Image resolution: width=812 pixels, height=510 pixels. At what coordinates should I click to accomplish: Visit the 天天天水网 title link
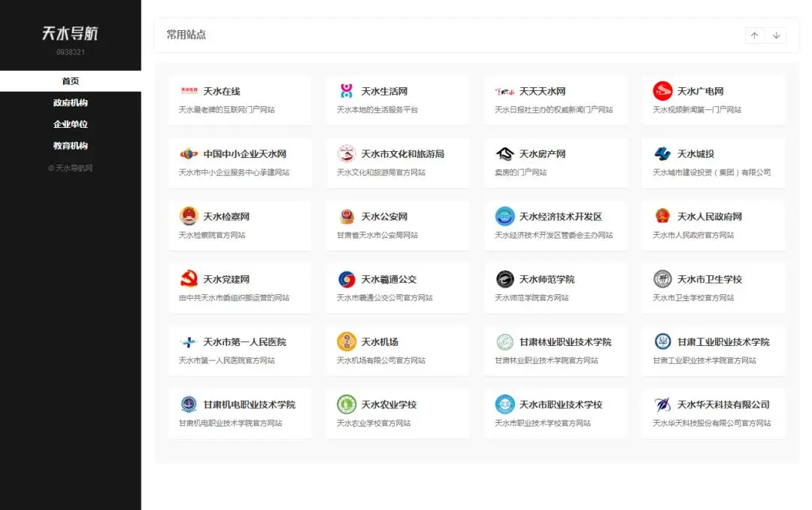[x=542, y=91]
